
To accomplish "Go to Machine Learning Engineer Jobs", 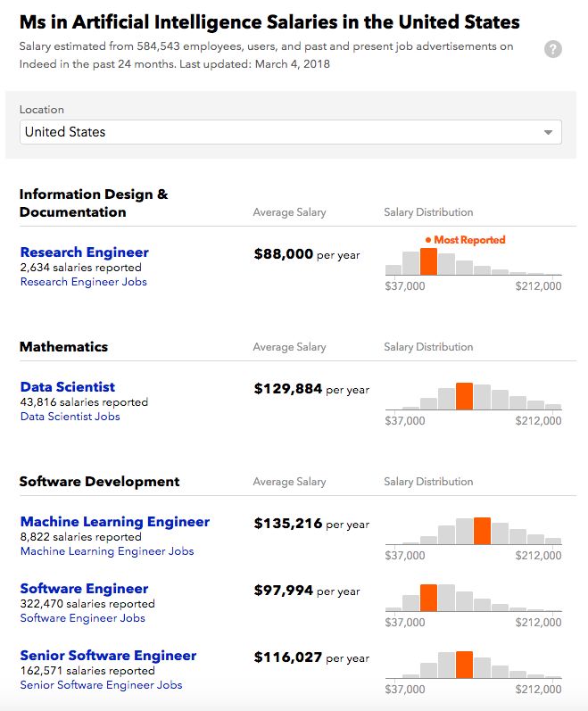I will point(107,551).
